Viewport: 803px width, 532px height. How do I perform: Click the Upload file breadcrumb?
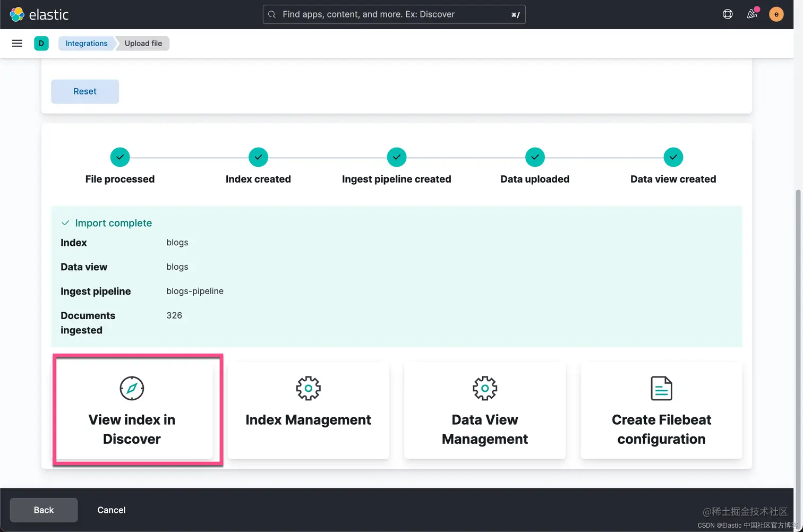(143, 44)
